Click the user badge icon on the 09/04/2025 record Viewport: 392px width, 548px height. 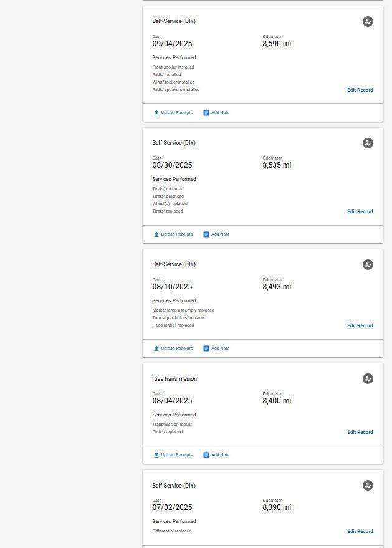368,22
